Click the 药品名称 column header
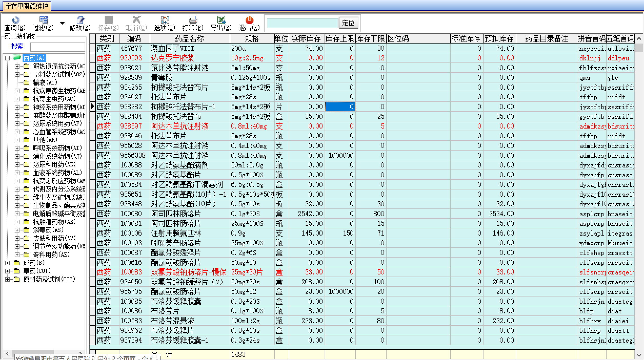The width and height of the screenshot is (644, 360). [x=189, y=39]
